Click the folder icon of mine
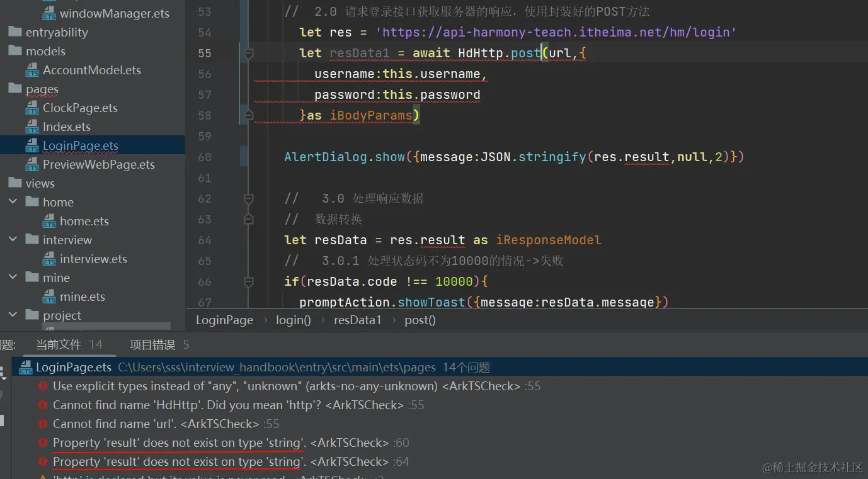 click(x=32, y=277)
